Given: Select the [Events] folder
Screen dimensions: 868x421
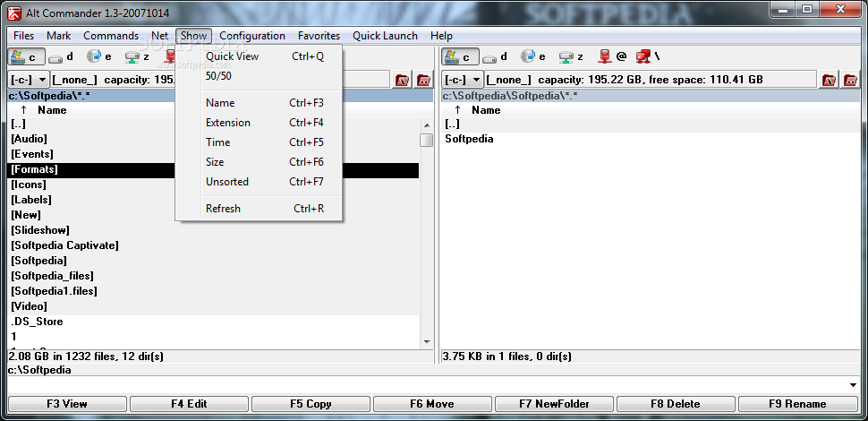Looking at the screenshot, I should [x=213, y=154].
